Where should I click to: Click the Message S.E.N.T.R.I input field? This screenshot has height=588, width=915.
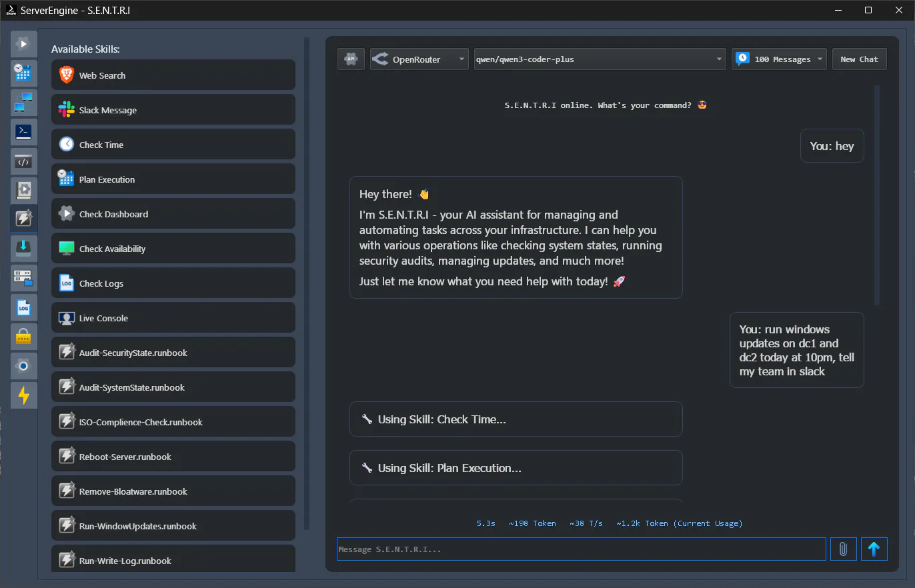(580, 549)
